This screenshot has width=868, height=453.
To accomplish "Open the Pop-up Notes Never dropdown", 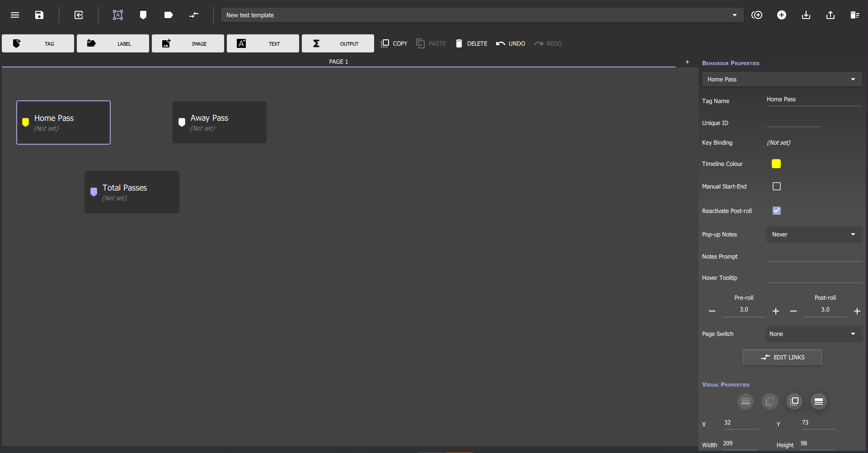I will [814, 234].
